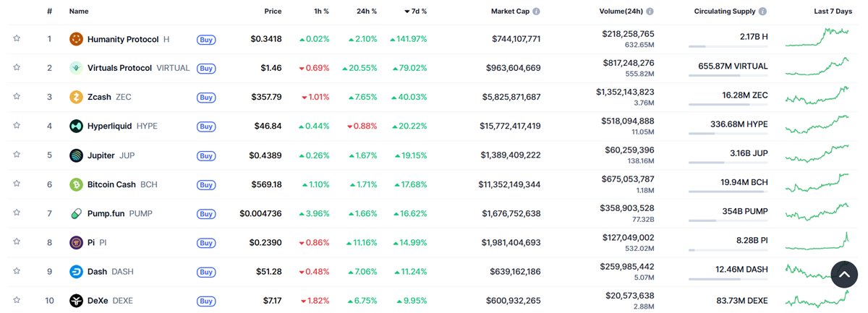This screenshot has height=313, width=868.
Task: Sort by Volume(24h) column header
Action: click(621, 12)
